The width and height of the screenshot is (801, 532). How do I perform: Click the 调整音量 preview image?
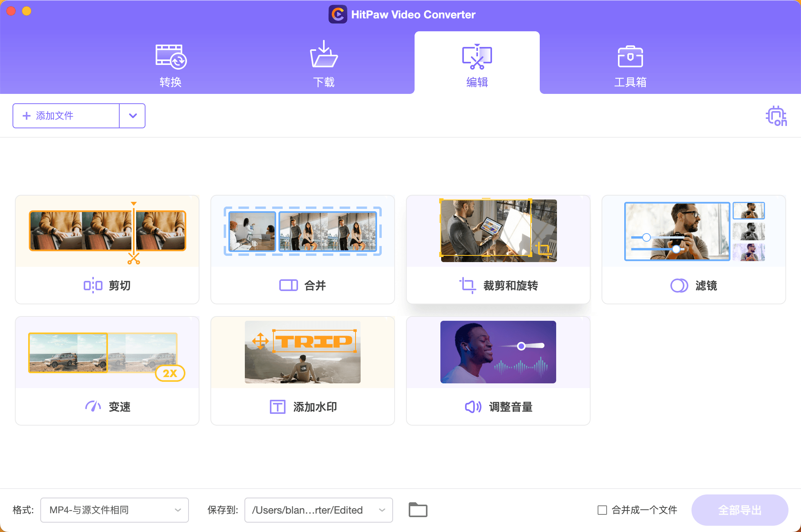click(x=498, y=352)
